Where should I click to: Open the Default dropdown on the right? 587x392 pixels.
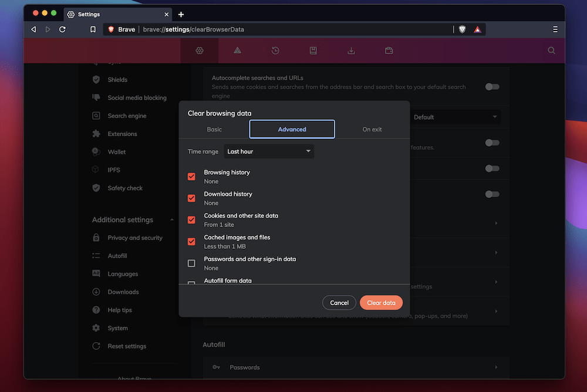coord(455,117)
